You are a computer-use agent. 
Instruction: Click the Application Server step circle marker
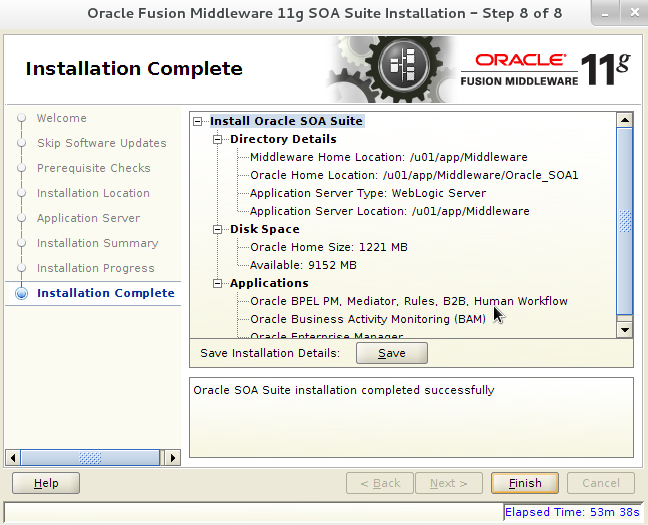coord(21,218)
